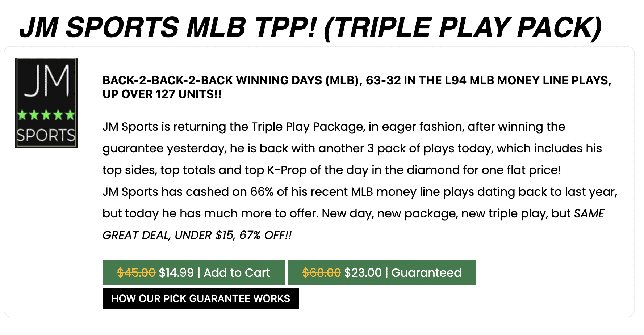Click the crossed-out $45.00 price

coord(136,273)
